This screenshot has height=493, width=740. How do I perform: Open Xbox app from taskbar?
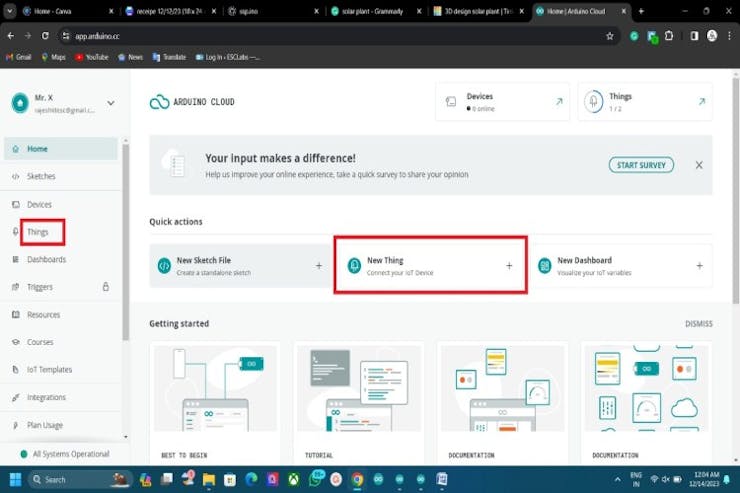click(x=294, y=480)
